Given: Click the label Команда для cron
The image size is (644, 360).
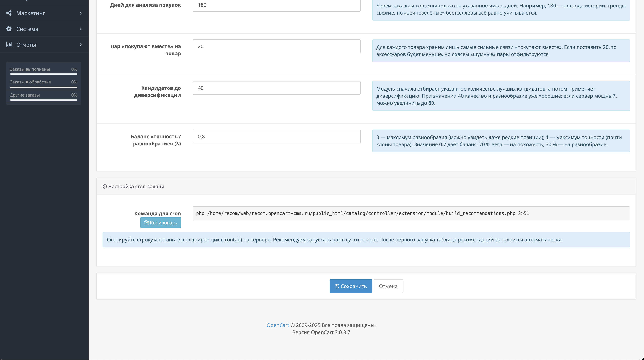Looking at the screenshot, I should [x=158, y=213].
